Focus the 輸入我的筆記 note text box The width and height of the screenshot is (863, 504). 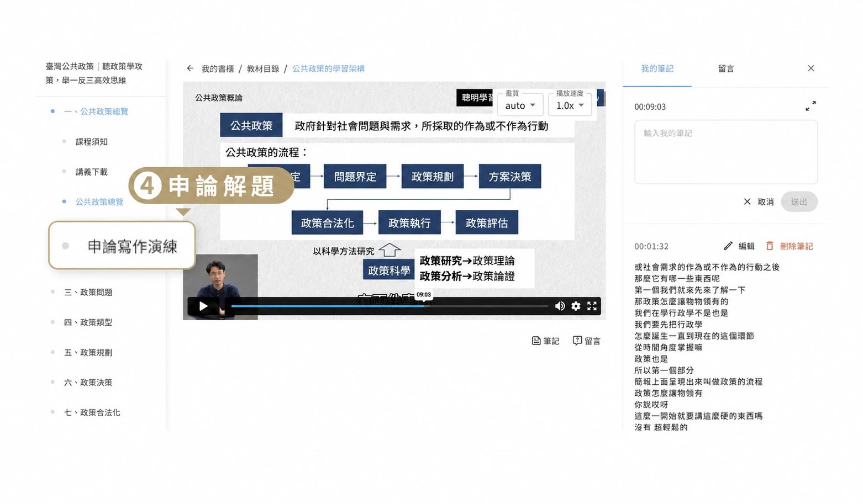(x=726, y=152)
